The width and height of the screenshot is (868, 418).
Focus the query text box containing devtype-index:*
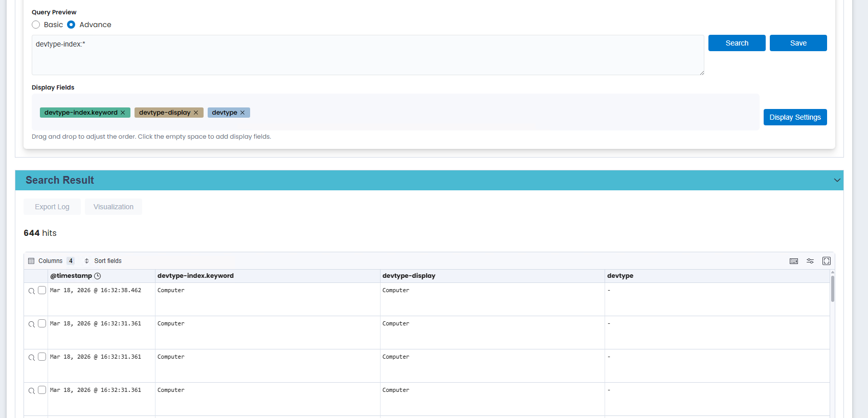tap(368, 55)
